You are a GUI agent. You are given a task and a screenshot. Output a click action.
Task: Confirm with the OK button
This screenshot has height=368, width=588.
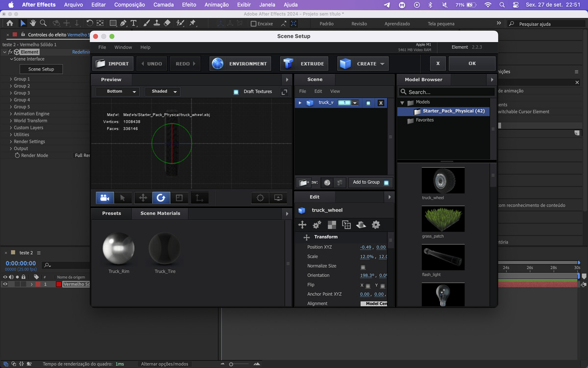(472, 64)
